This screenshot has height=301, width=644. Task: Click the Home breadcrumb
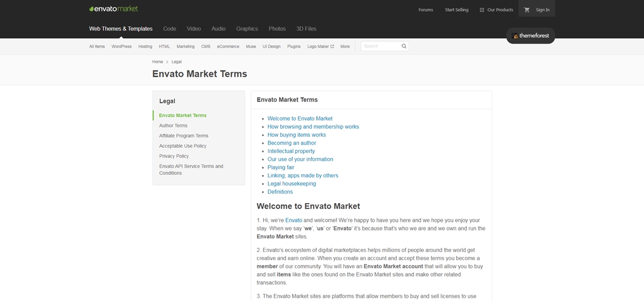157,62
